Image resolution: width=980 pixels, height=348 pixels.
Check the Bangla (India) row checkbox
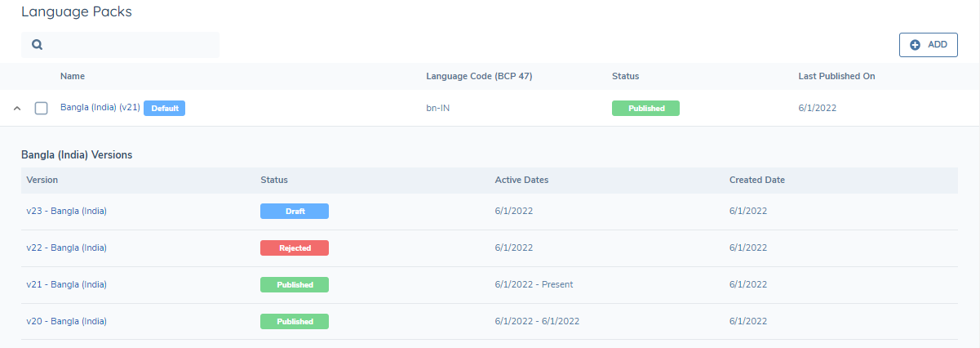click(x=42, y=109)
